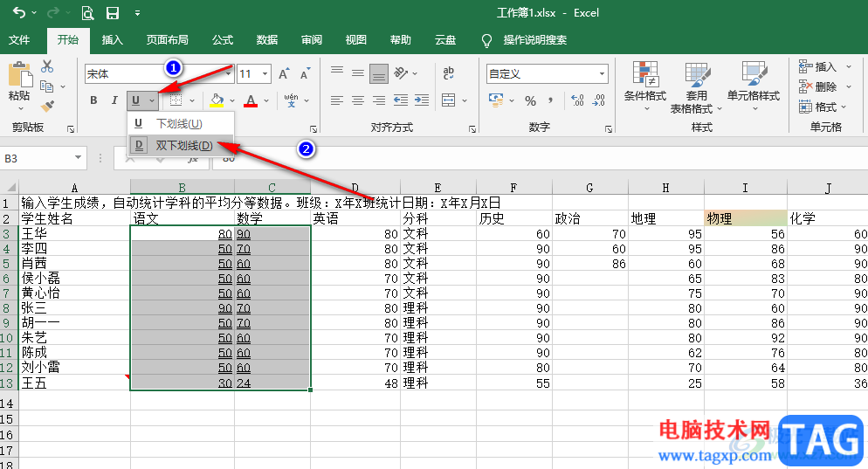Choose 双下划线(D) from the underline menu
Image resolution: width=868 pixels, height=469 pixels.
[x=181, y=146]
